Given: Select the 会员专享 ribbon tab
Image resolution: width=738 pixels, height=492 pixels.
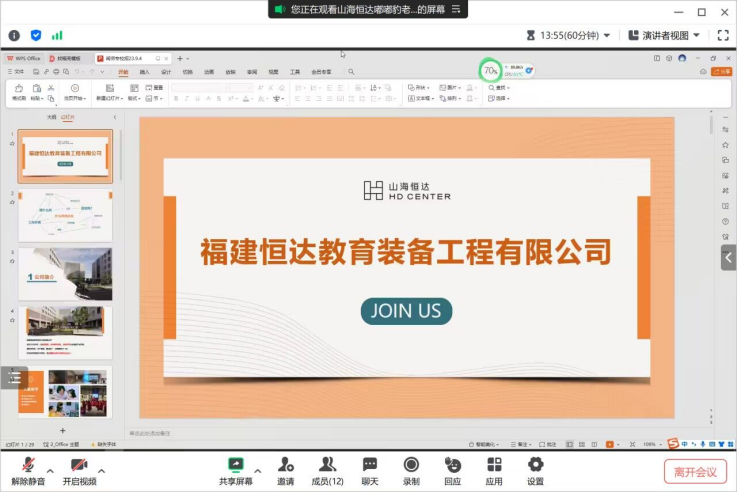Looking at the screenshot, I should click(x=321, y=72).
